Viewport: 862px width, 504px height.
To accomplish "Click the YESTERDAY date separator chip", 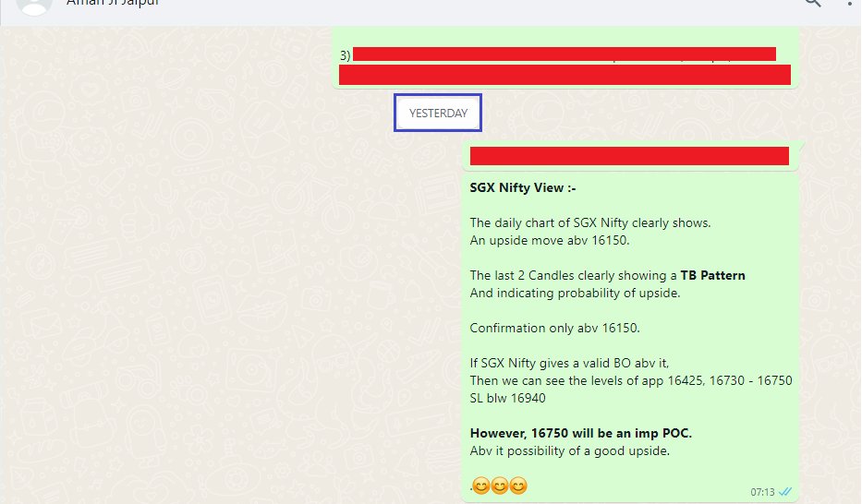I will 438,114.
